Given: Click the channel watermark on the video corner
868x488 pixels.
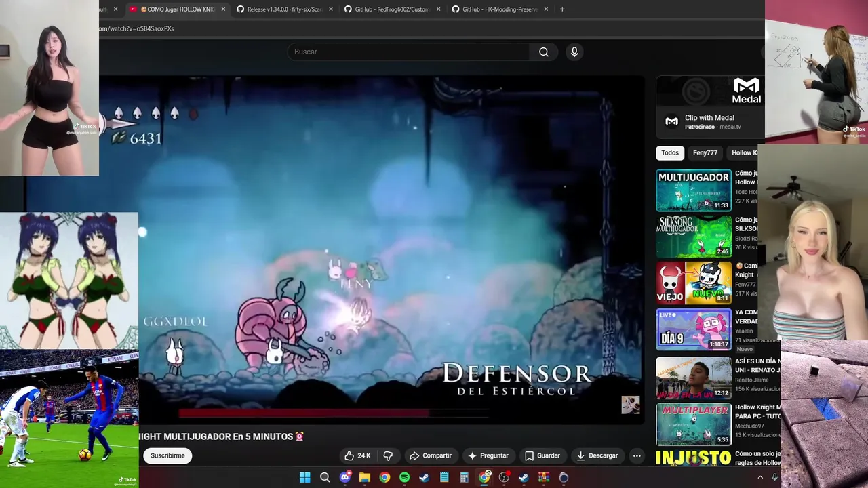Looking at the screenshot, I should point(631,405).
